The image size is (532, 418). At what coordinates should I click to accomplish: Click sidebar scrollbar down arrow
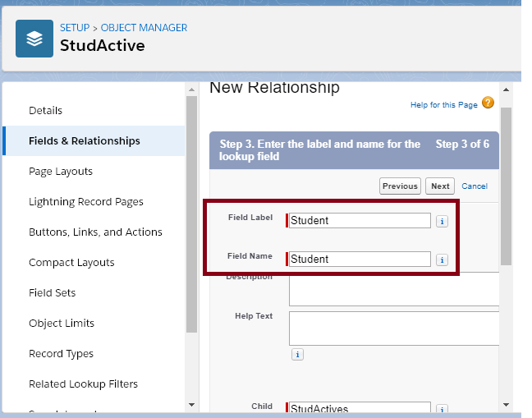click(x=191, y=405)
